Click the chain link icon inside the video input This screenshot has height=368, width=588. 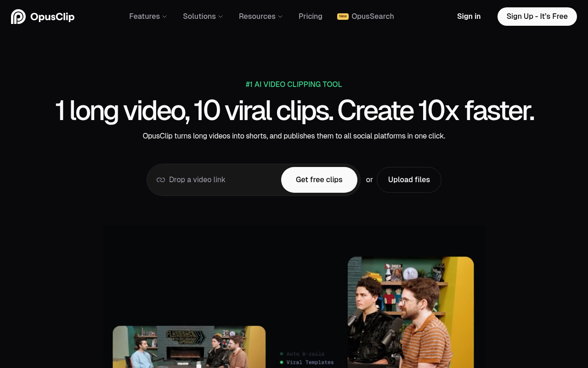point(160,179)
